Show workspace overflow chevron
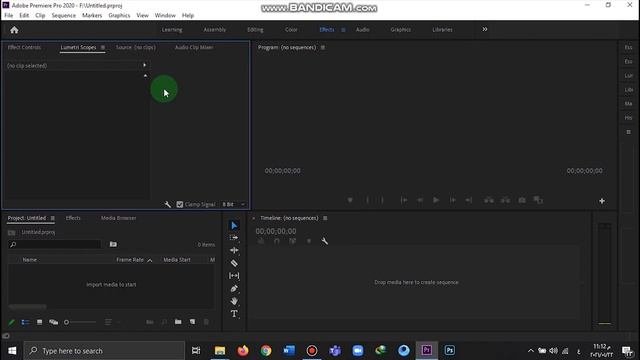Viewport: 640px width, 360px height. 484,29
